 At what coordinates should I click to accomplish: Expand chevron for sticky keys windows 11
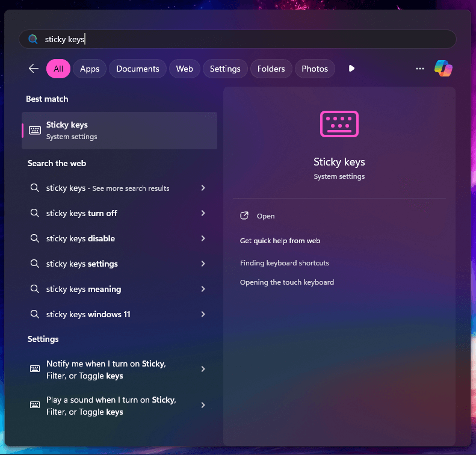(203, 314)
